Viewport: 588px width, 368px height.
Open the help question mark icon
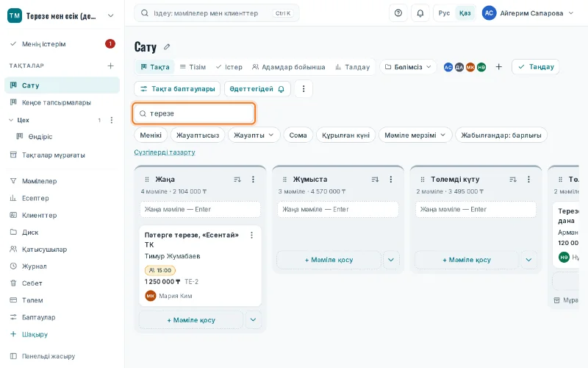pos(398,13)
